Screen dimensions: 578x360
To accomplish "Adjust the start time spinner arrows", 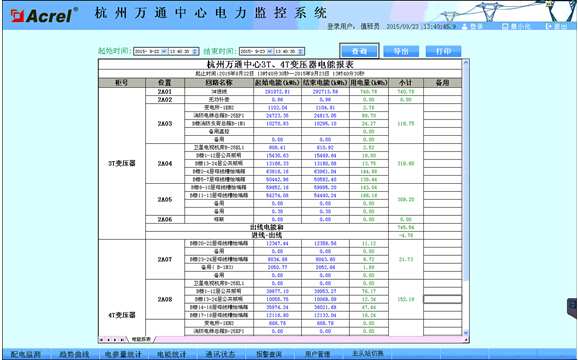I will 195,51.
